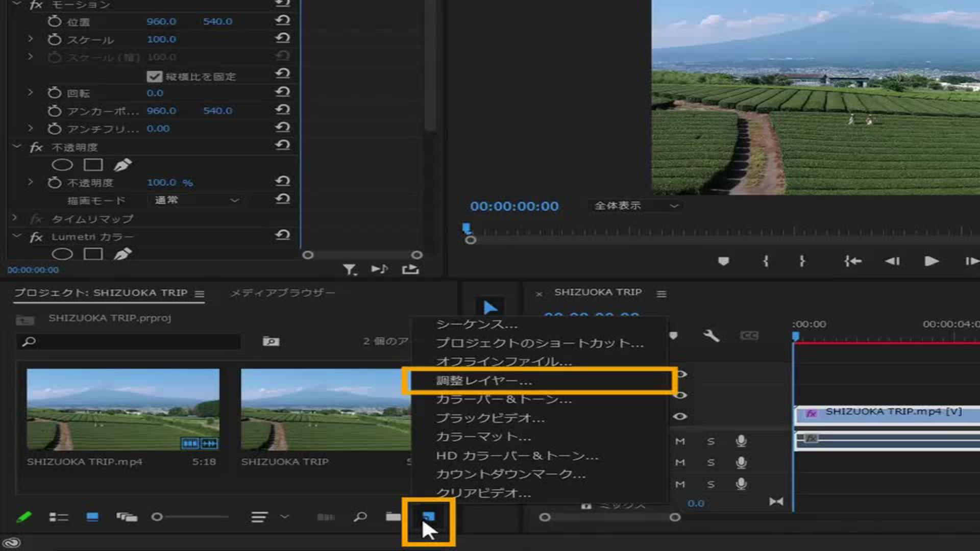Mute the first audio track with M
Screen dimensions: 980x551
(680, 441)
